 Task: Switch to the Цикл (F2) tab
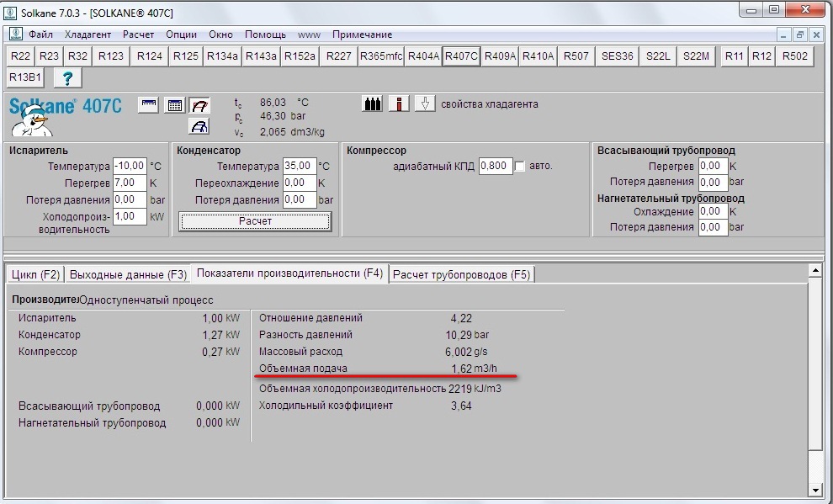(x=35, y=274)
